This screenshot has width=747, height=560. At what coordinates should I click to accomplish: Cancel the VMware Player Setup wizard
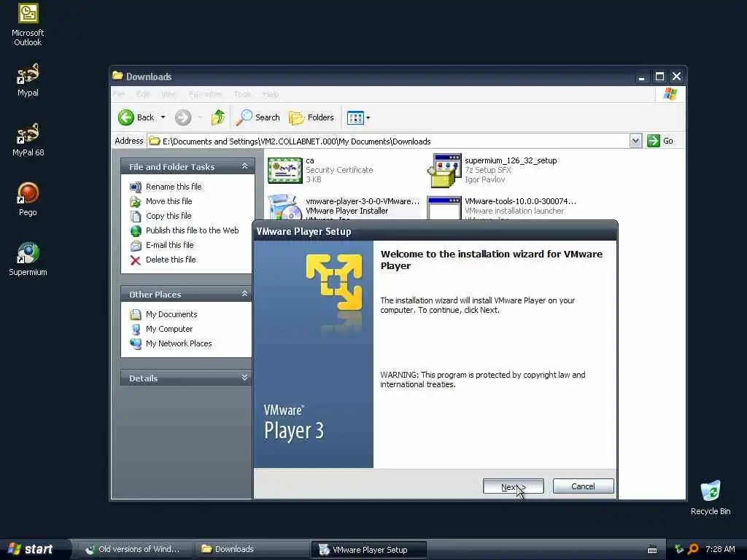[x=583, y=486]
